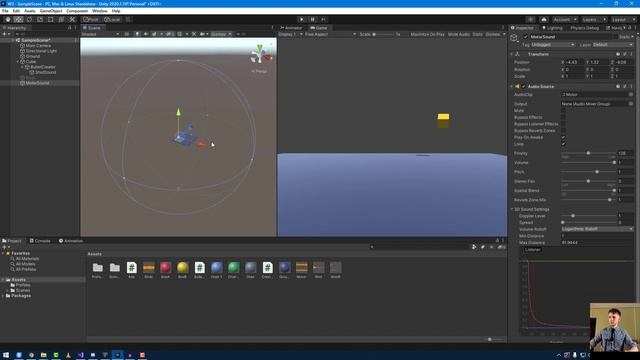Toggle the Local handle rotation button
Viewport: 640px width, 360px height.
(112, 19)
